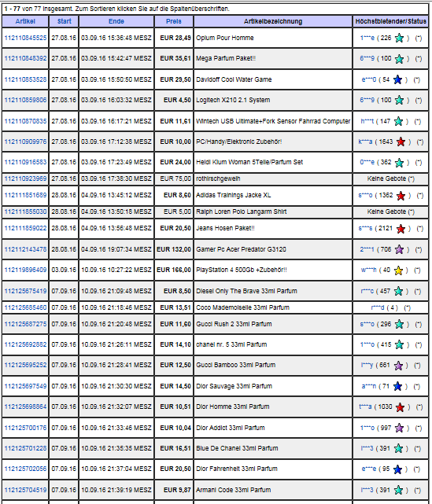The height and width of the screenshot is (504, 432).
Task: Click turquoise star in Heidi Klum Woman row
Action: (399, 163)
